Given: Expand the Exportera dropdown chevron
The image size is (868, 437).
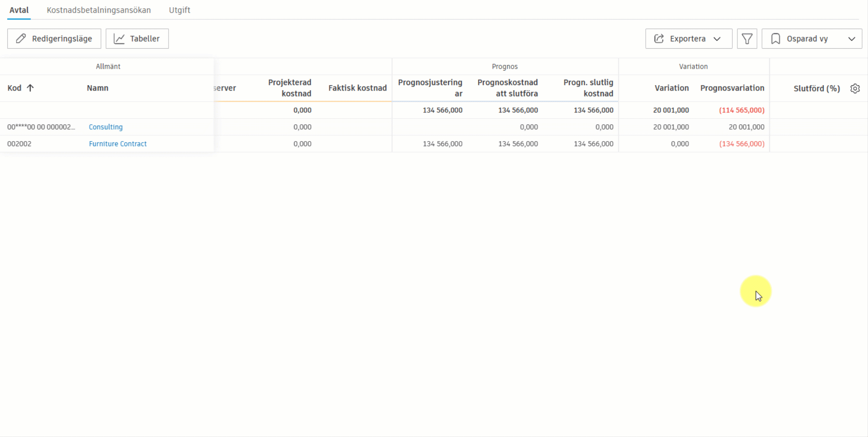Looking at the screenshot, I should [x=717, y=39].
